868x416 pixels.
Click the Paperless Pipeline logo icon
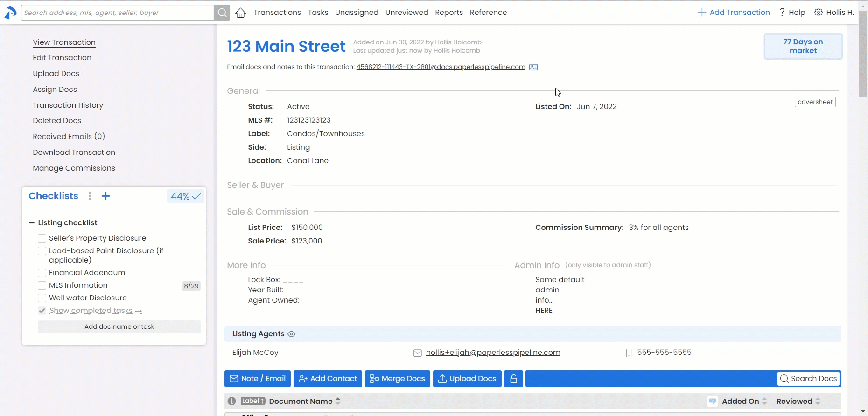[x=10, y=13]
